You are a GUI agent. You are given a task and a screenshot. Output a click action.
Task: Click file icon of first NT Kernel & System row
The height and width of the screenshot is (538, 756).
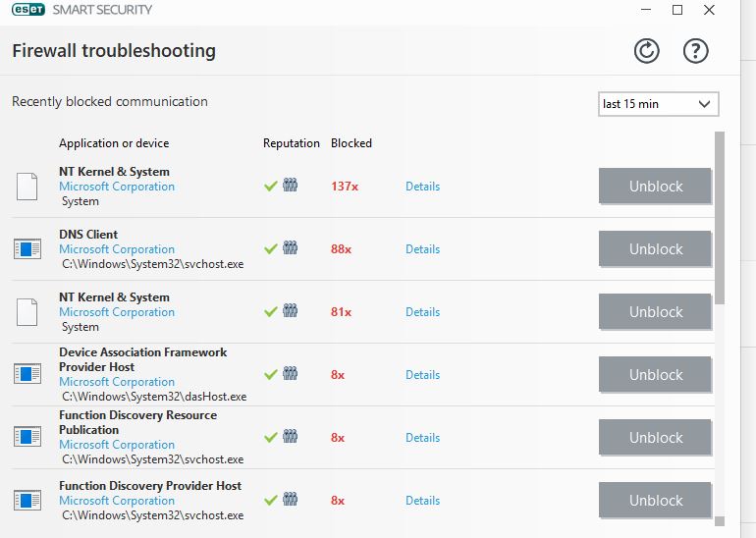[x=27, y=187]
